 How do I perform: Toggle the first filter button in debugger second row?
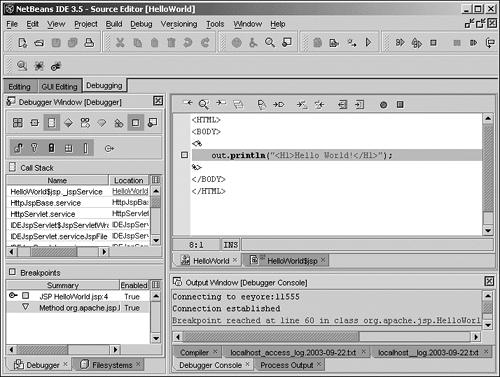tap(18, 148)
